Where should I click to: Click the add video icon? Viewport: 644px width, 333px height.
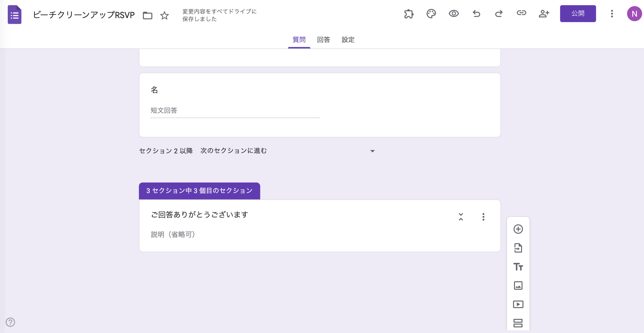518,304
